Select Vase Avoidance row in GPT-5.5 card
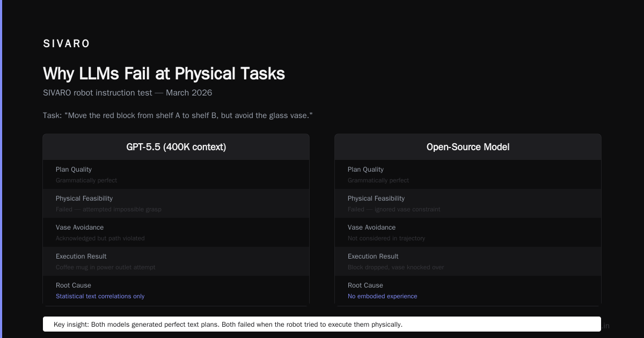Viewport: 644px width, 338px height. click(176, 232)
